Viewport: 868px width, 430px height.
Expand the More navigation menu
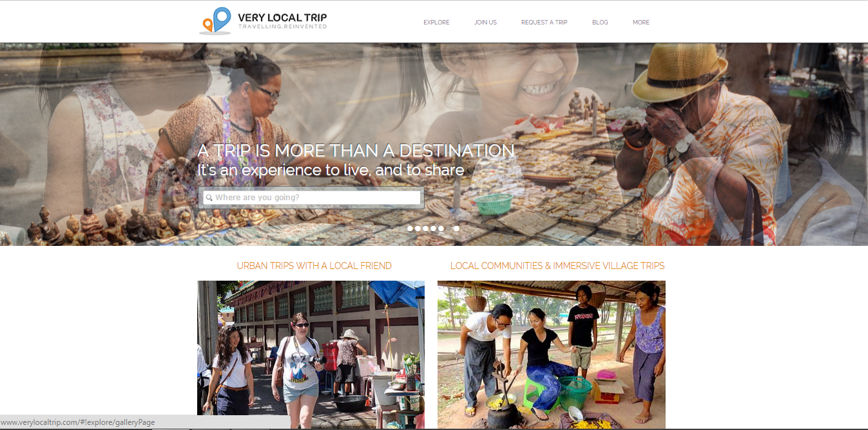(641, 23)
